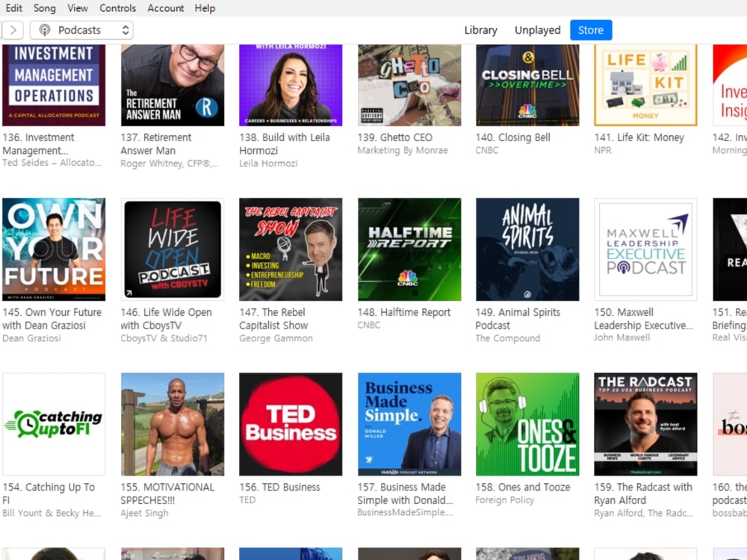Open the Motivational Speeches artwork
Viewport: 747px width, 560px height.
[x=173, y=424]
